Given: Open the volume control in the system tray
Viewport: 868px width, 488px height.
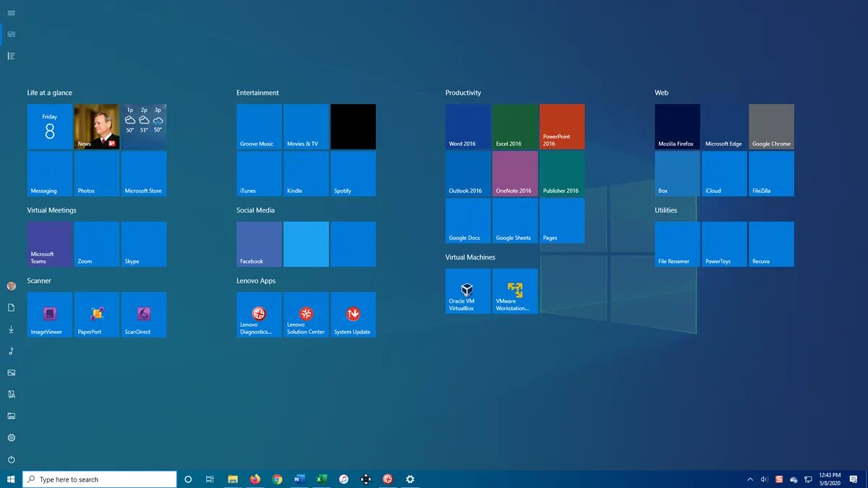Looking at the screenshot, I should tap(765, 479).
